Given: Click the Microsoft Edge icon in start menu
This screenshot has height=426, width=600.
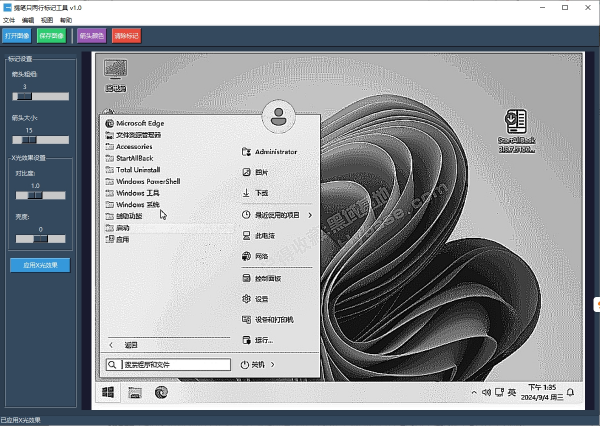Looking at the screenshot, I should tap(108, 123).
